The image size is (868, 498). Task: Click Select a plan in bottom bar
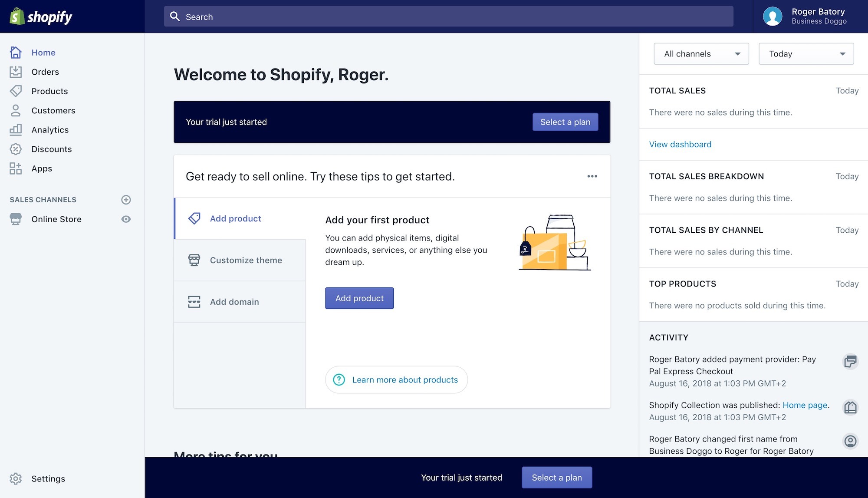(x=556, y=478)
